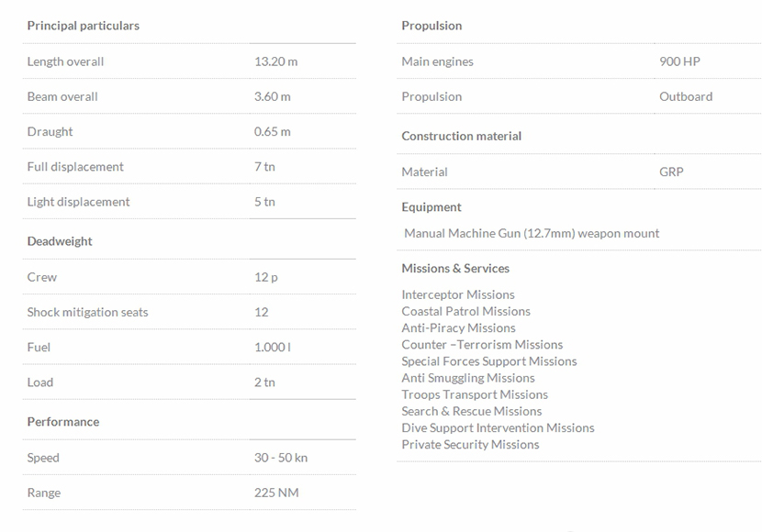The width and height of the screenshot is (762, 532).
Task: Click the Fuel value 1.000 l
Action: [x=273, y=347]
